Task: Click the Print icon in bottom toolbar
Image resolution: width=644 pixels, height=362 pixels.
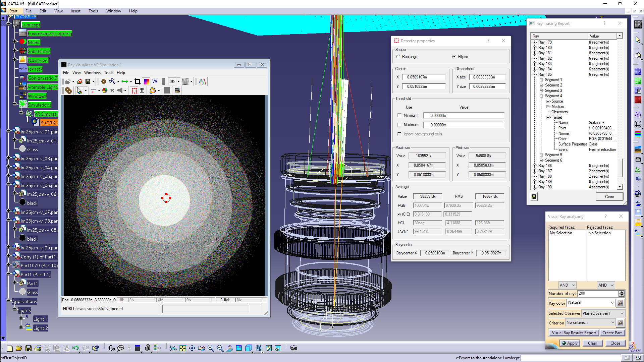Action: pos(38,348)
